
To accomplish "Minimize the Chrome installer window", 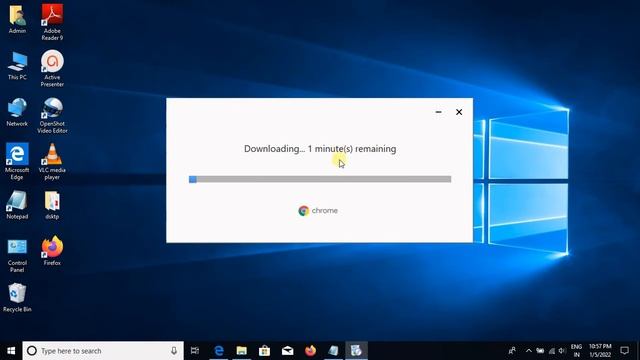I will (x=438, y=112).
